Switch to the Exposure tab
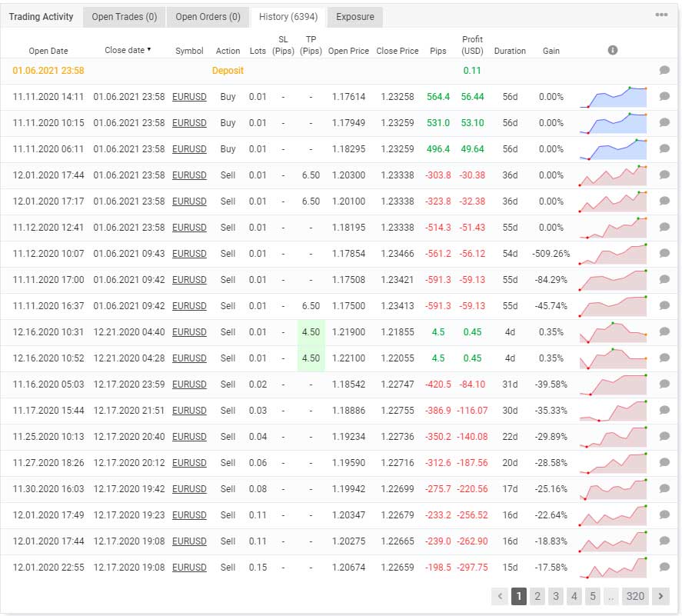This screenshot has width=682, height=616. [355, 16]
